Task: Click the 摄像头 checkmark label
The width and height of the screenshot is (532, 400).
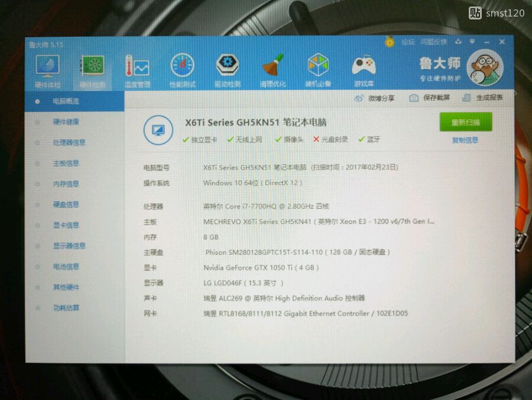Action: point(289,139)
